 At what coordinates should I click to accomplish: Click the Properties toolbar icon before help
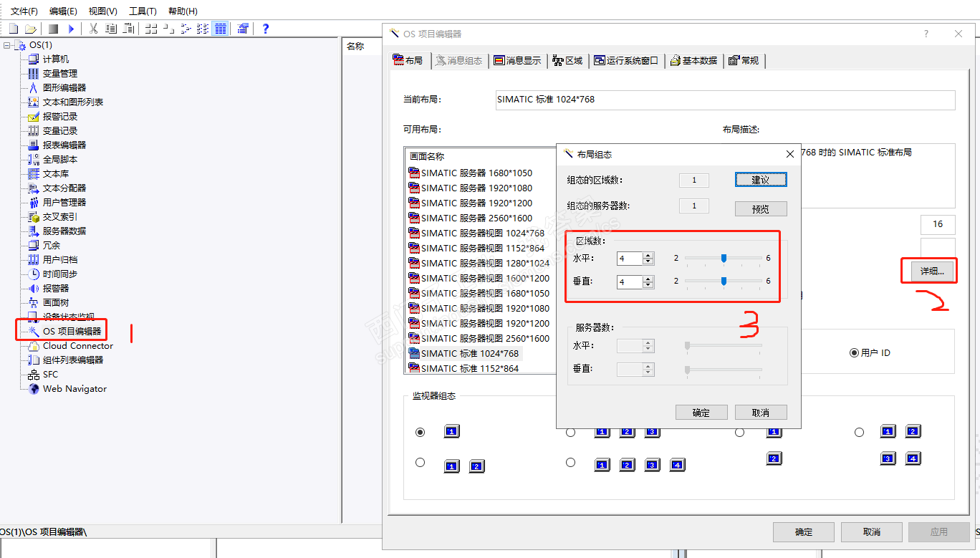[x=243, y=29]
